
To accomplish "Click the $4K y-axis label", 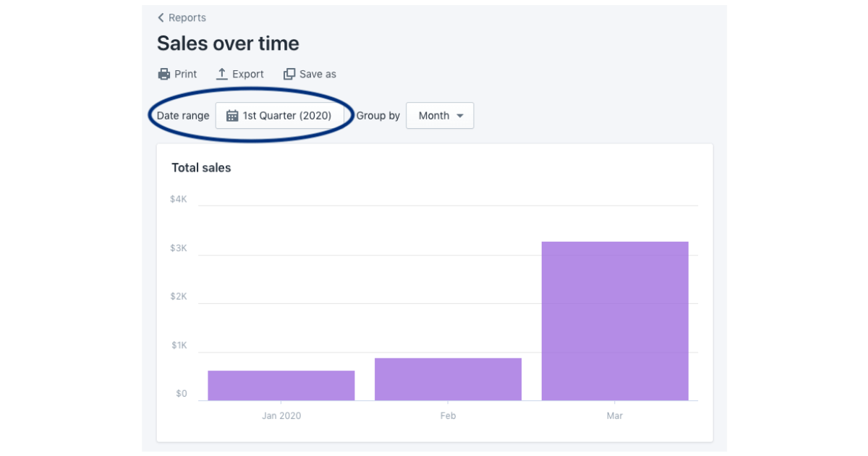I will coord(179,199).
